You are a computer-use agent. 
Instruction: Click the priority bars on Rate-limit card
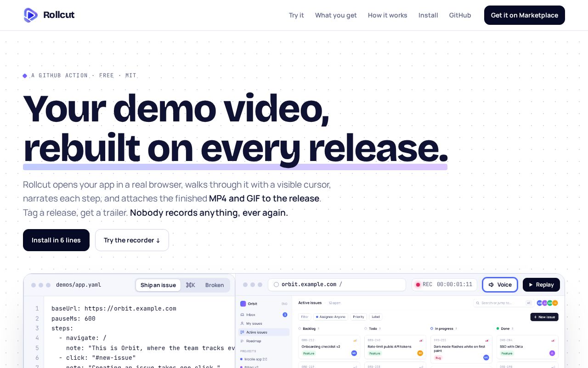point(421,340)
